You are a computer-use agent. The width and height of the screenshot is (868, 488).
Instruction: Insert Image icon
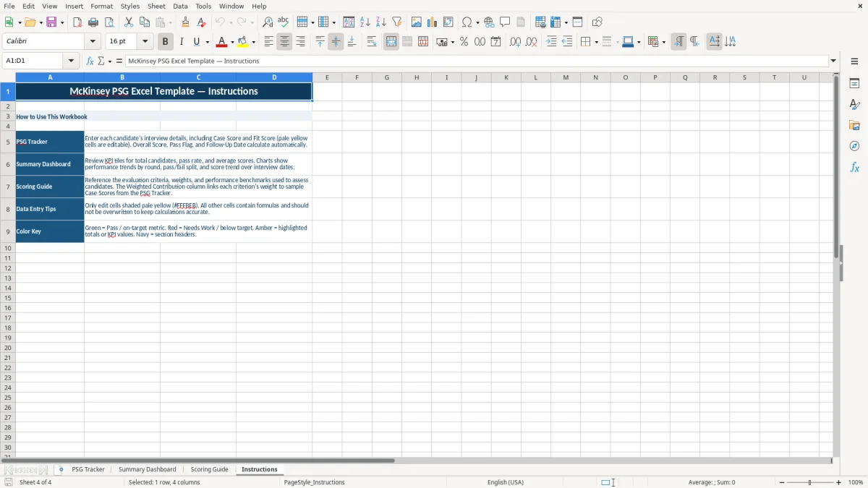pyautogui.click(x=417, y=22)
